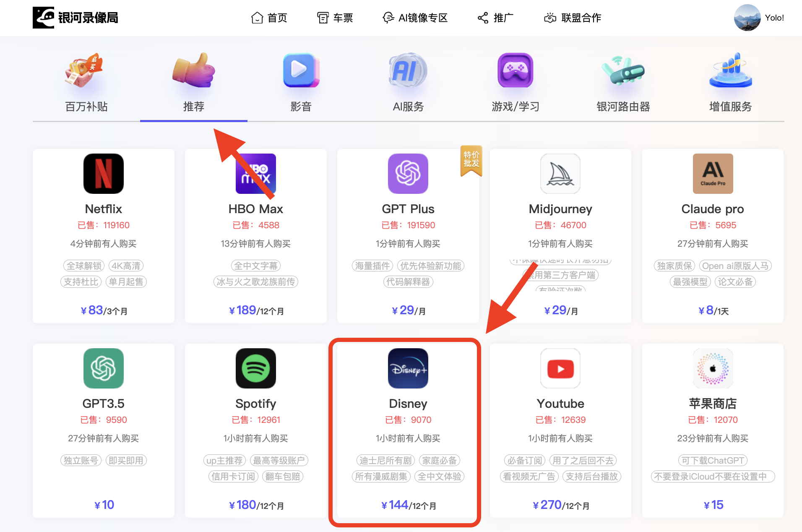Click the Claude pro ¥8/1天 price
The image size is (802, 532).
713,310
